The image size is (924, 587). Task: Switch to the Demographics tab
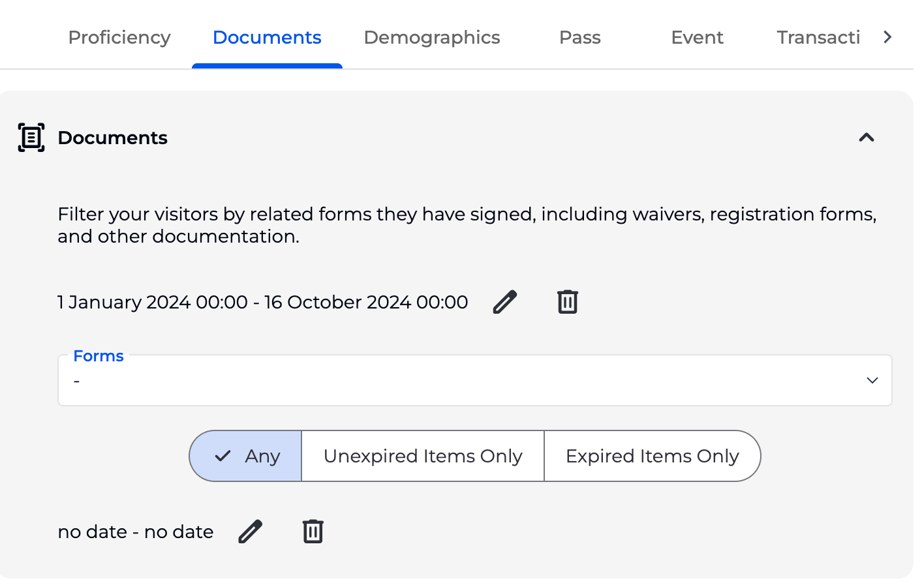[x=432, y=38]
